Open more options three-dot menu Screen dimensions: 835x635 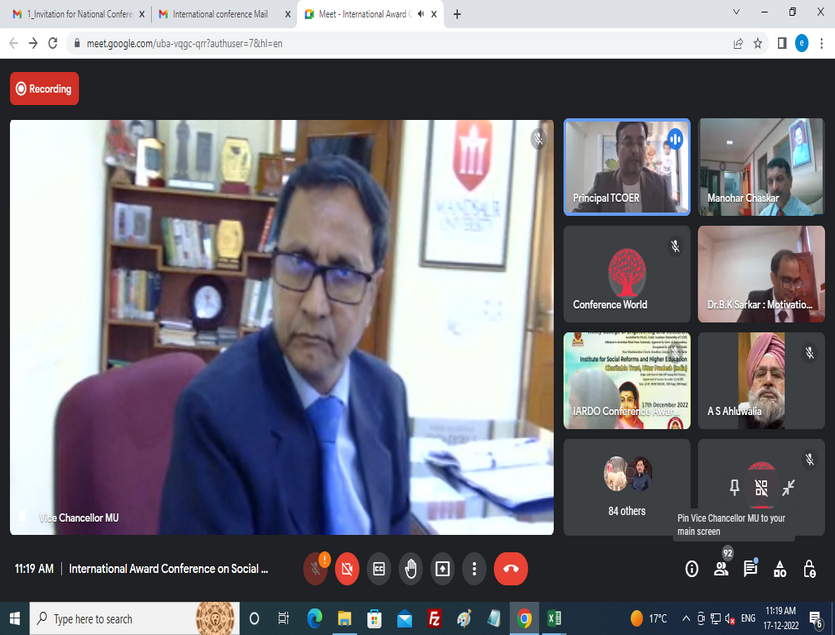pyautogui.click(x=474, y=569)
